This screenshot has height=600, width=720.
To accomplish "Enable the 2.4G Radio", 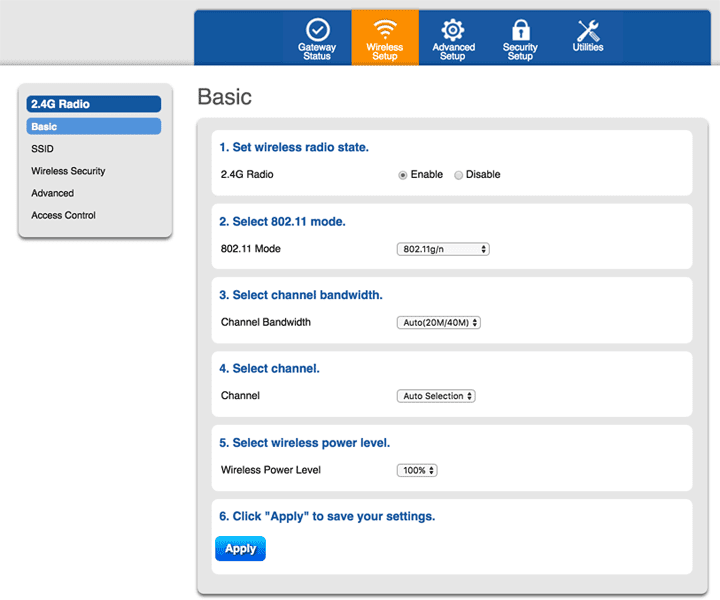I will click(403, 175).
